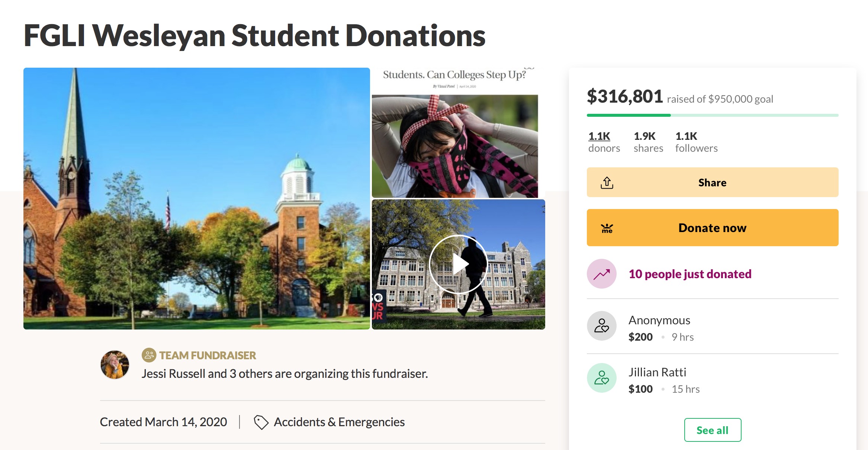868x450 pixels.
Task: Click the team fundraiser badge icon
Action: pyautogui.click(x=149, y=355)
